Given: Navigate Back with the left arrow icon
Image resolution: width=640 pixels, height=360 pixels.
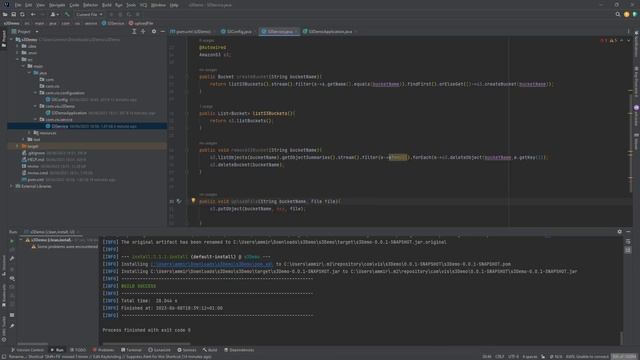Looking at the screenshot, I should pos(33,14).
